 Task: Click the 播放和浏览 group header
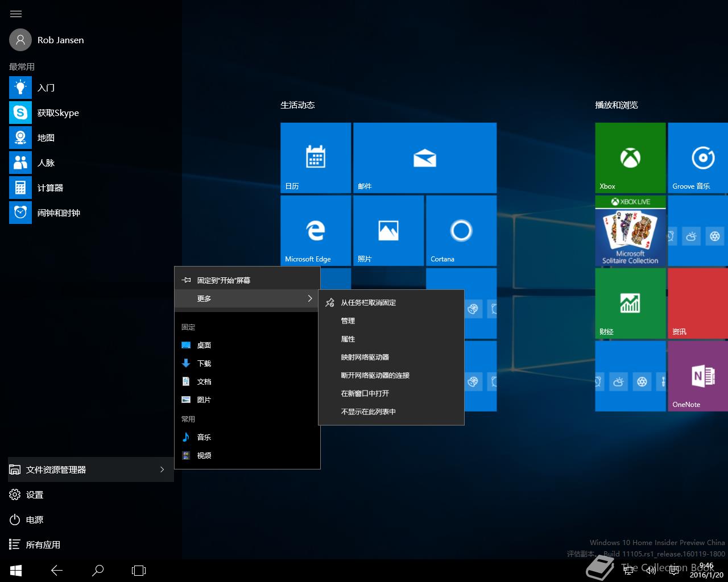tap(617, 105)
